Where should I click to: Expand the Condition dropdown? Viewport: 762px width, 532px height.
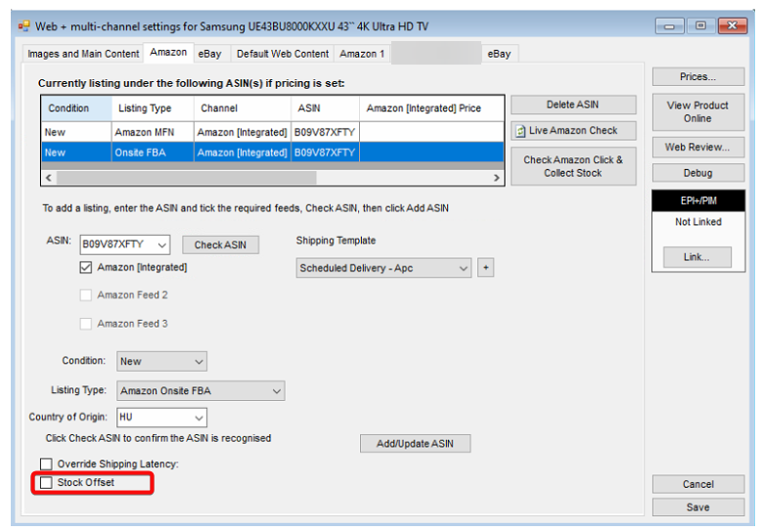point(199,361)
